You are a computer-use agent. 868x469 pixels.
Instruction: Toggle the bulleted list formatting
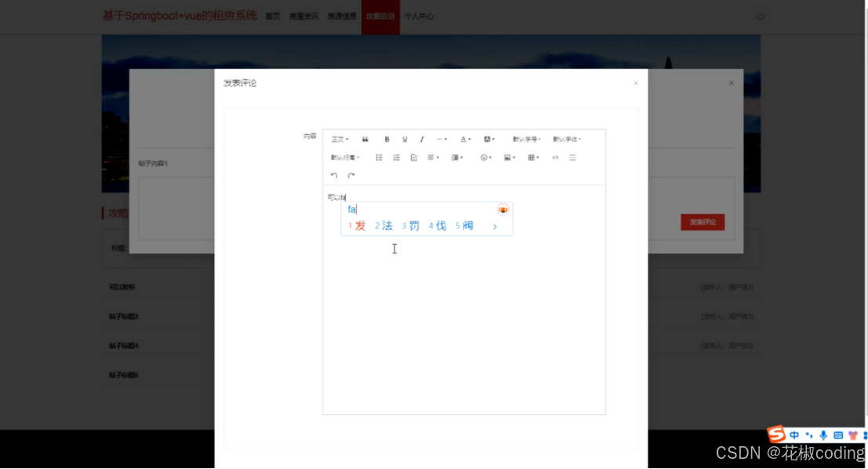pos(380,158)
